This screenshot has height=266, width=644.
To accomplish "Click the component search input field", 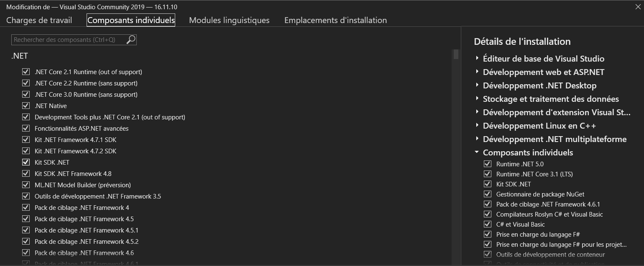I will [67, 39].
